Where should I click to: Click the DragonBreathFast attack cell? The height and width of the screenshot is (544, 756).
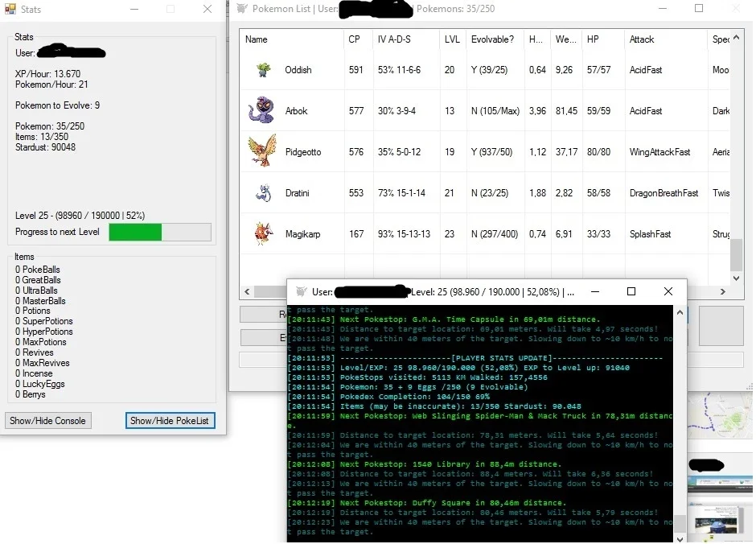[664, 193]
